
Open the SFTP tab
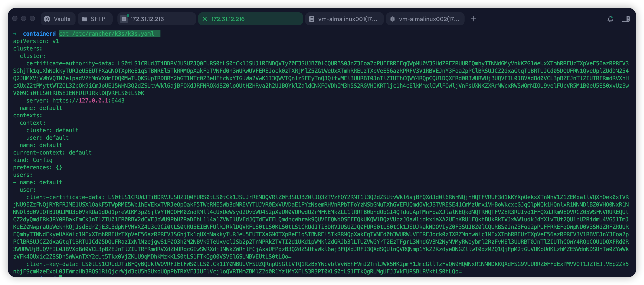(x=95, y=19)
